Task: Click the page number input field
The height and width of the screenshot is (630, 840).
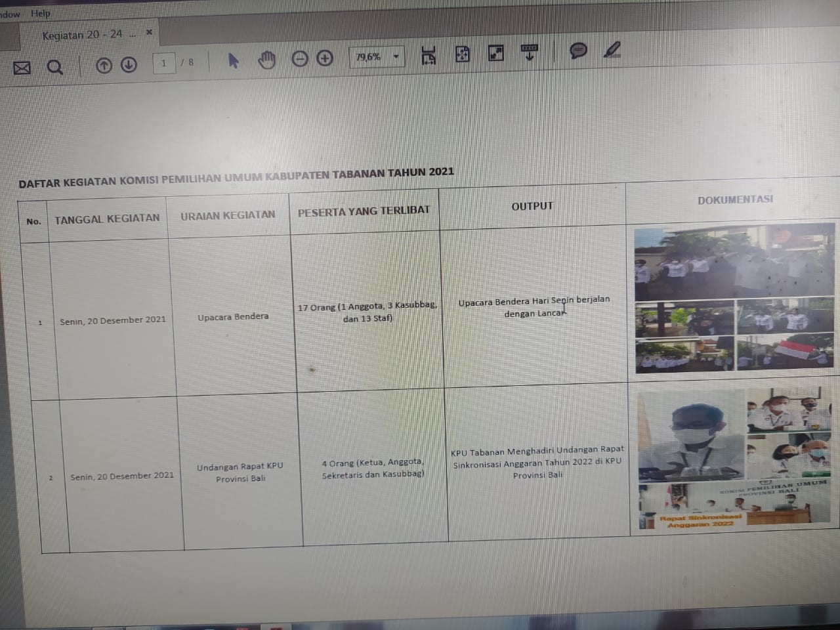Action: [x=164, y=63]
